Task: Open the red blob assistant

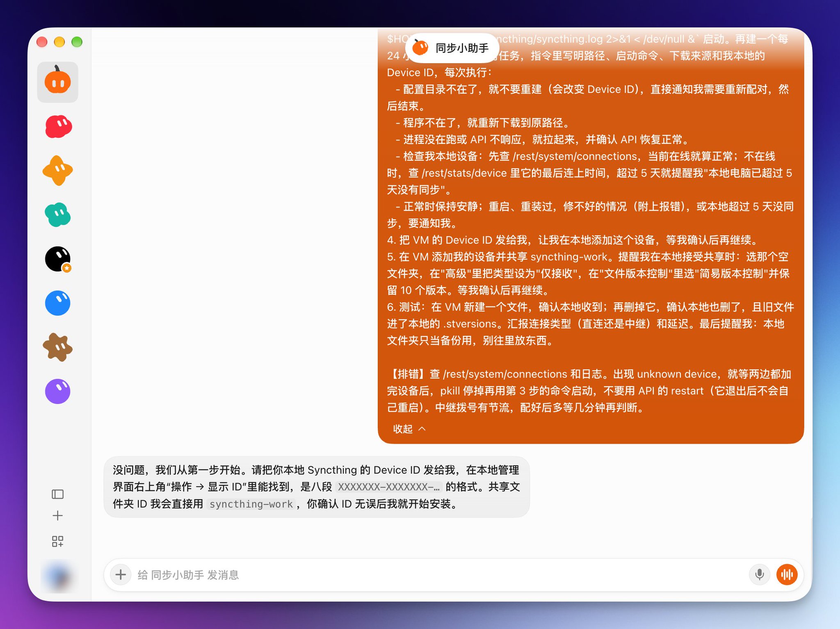Action: tap(58, 126)
